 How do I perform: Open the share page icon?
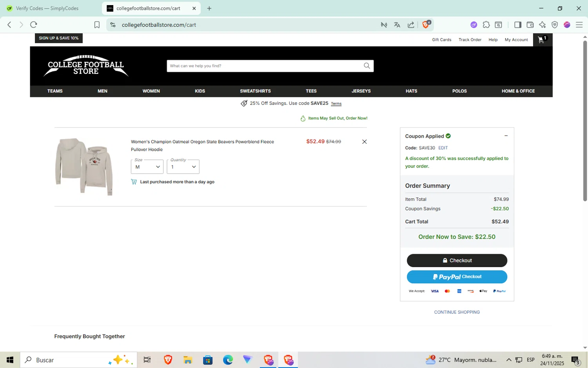click(x=411, y=25)
